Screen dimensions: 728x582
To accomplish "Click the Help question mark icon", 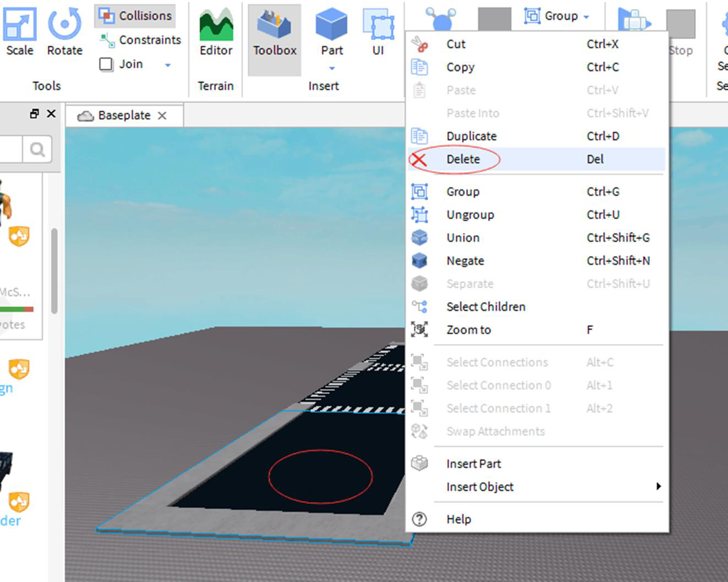I will (x=419, y=519).
